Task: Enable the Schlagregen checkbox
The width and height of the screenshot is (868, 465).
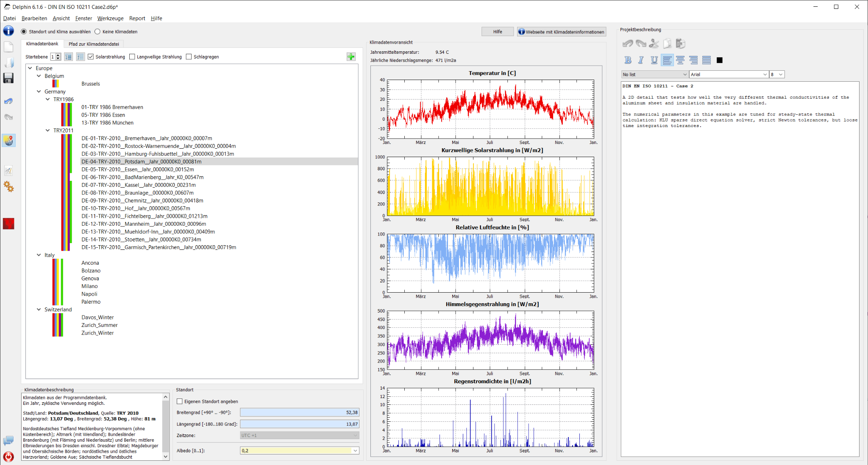Action: coord(189,57)
